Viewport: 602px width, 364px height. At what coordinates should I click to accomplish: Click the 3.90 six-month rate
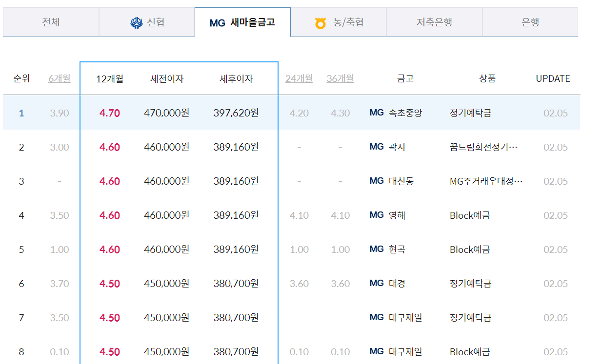click(60, 113)
